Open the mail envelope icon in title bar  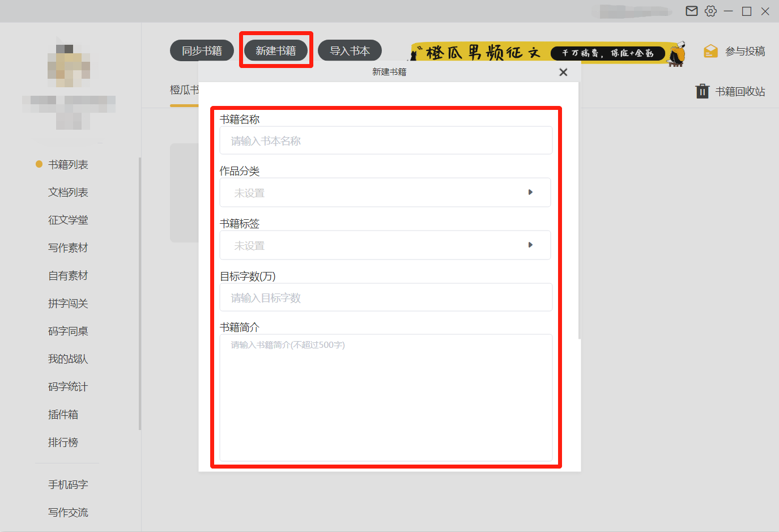[x=692, y=11]
